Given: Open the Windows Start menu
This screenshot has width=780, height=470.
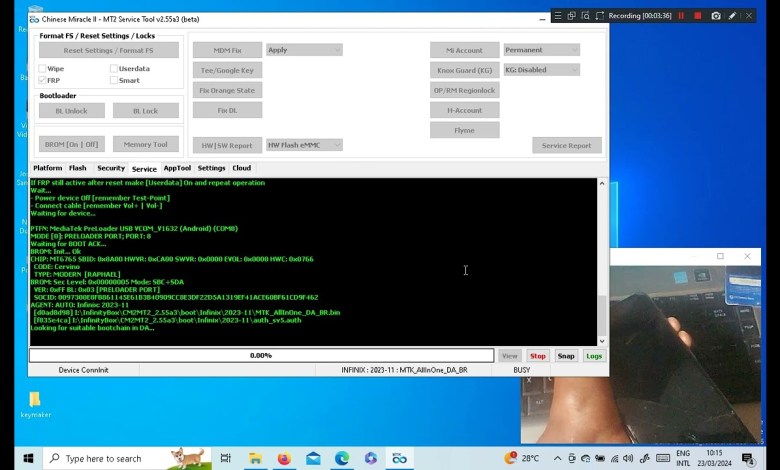Looking at the screenshot, I should 28,458.
